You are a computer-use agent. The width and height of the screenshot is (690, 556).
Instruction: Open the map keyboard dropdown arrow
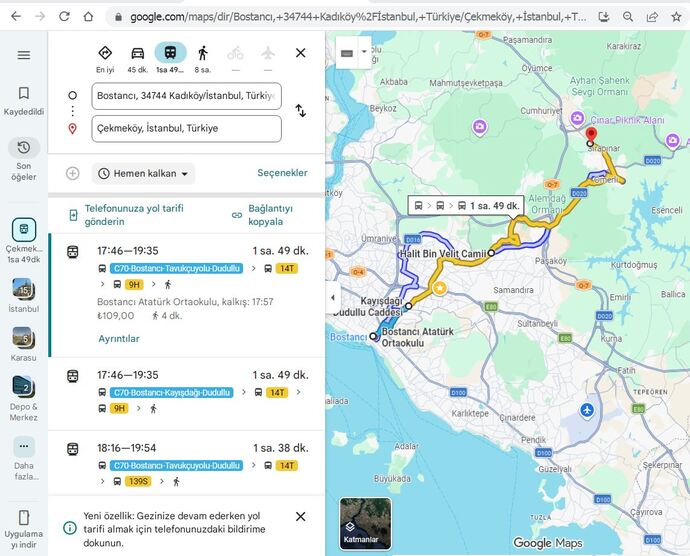(364, 52)
